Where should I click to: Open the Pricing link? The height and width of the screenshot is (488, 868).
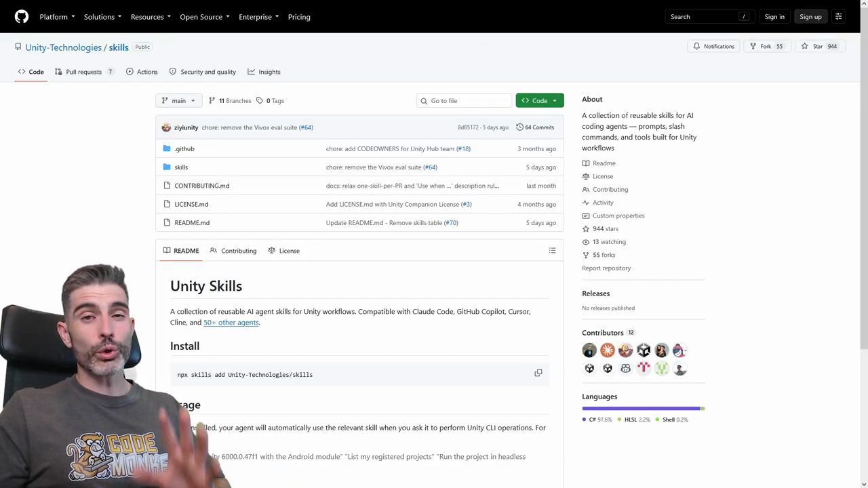tap(299, 17)
